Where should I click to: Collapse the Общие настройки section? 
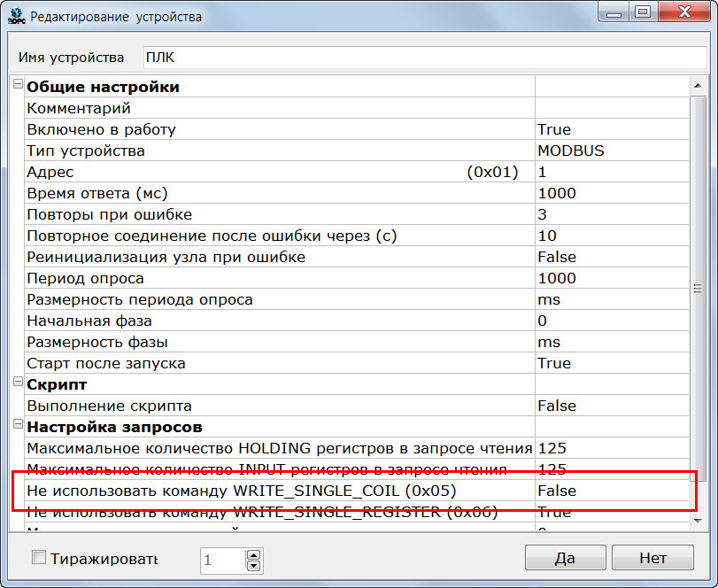tap(17, 85)
